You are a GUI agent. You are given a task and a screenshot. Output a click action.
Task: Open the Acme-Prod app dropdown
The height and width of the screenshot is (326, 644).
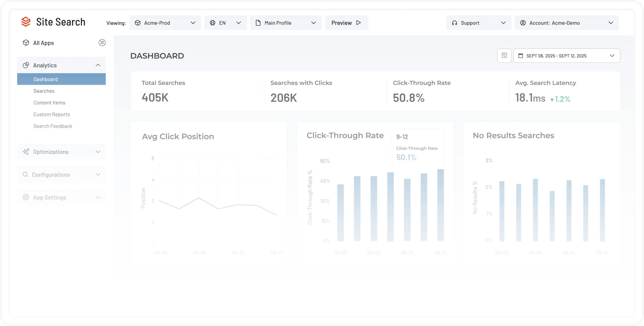[165, 23]
